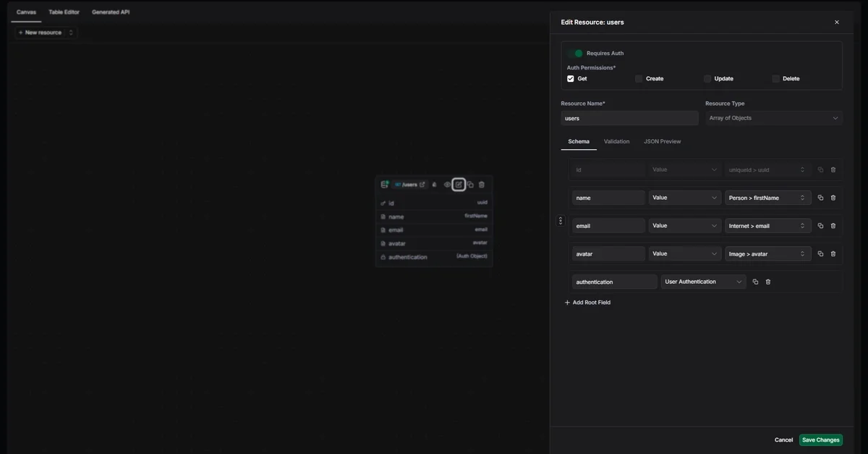Viewport: 868px width, 454px height.
Task: Toggle the Requires Auth switch
Action: coord(575,54)
